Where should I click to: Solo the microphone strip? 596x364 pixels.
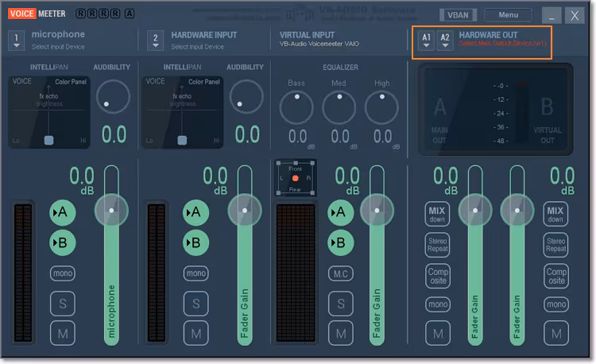63,304
